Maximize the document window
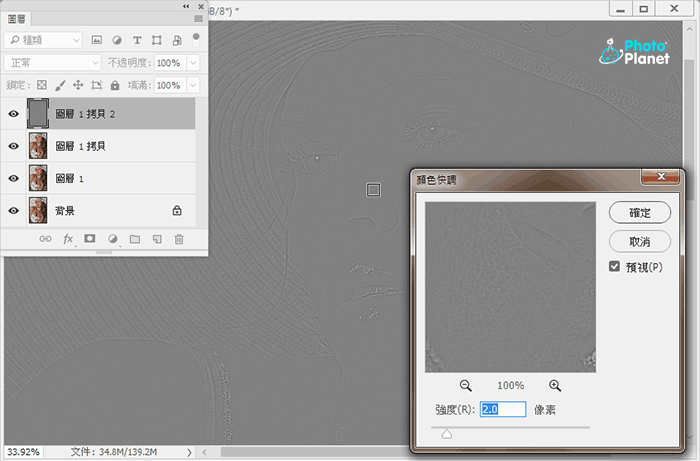Image resolution: width=700 pixels, height=461 pixels. (643, 9)
